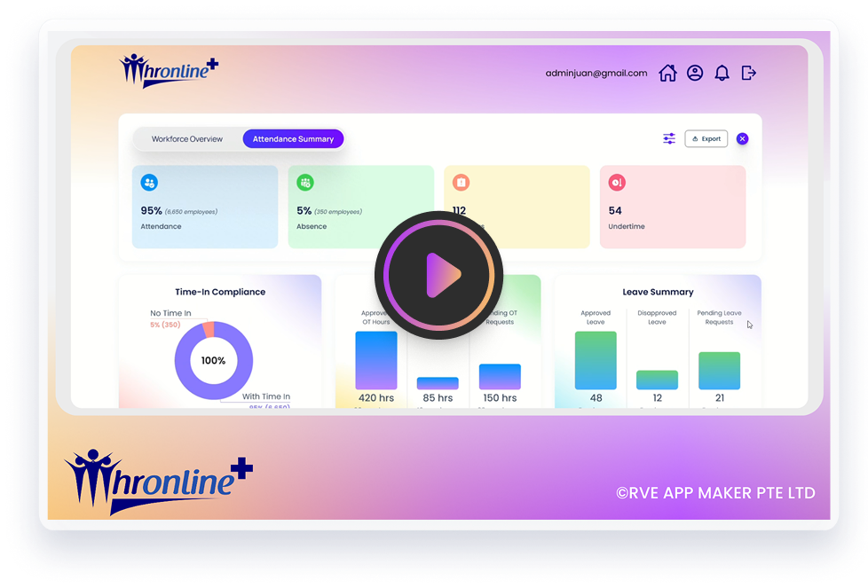
Task: Dismiss the panel via the purple X button
Action: pos(742,138)
